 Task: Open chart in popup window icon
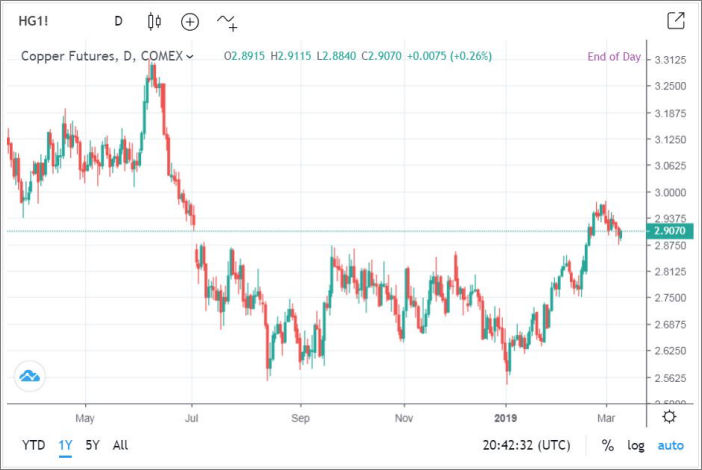tap(676, 21)
